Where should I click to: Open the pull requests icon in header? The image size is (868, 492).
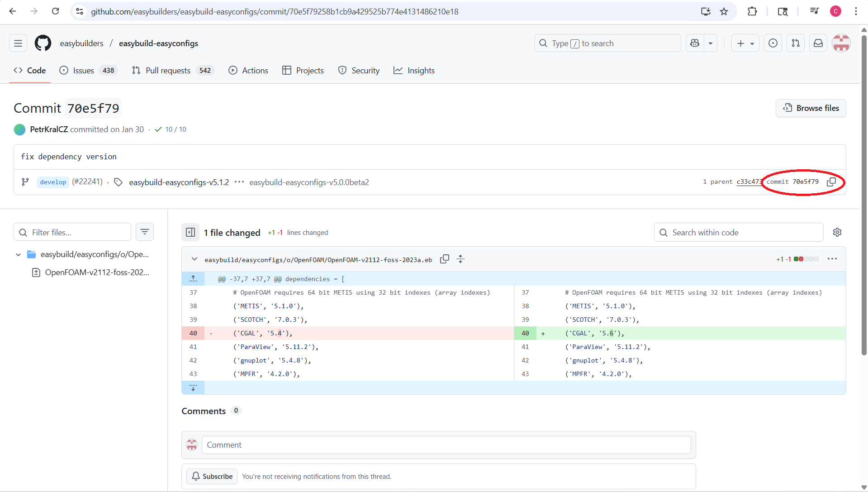click(795, 43)
